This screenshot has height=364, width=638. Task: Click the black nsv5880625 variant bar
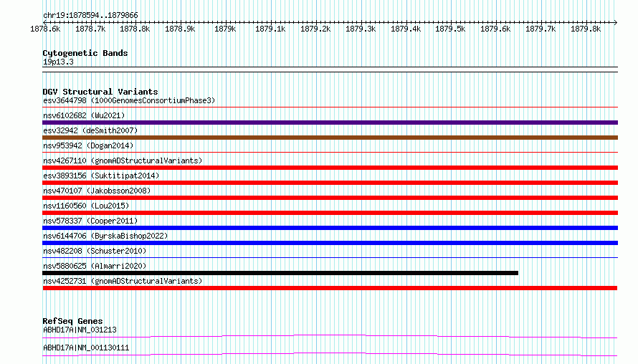[280, 273]
